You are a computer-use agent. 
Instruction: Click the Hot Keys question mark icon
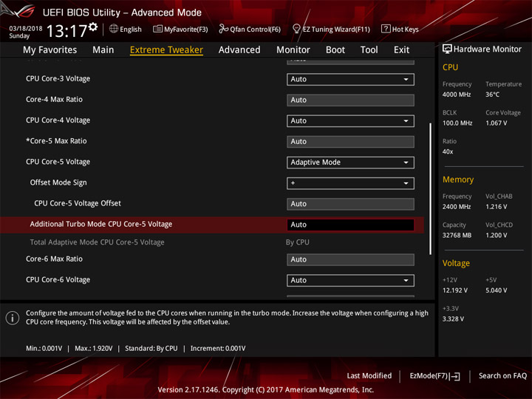pos(386,29)
